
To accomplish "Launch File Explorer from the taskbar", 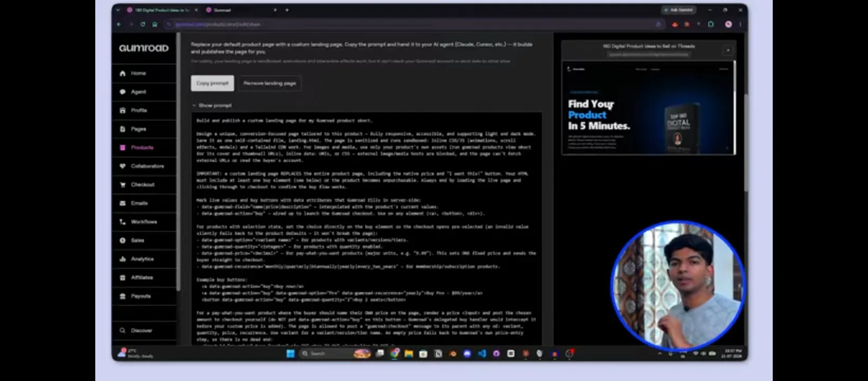I will [409, 353].
